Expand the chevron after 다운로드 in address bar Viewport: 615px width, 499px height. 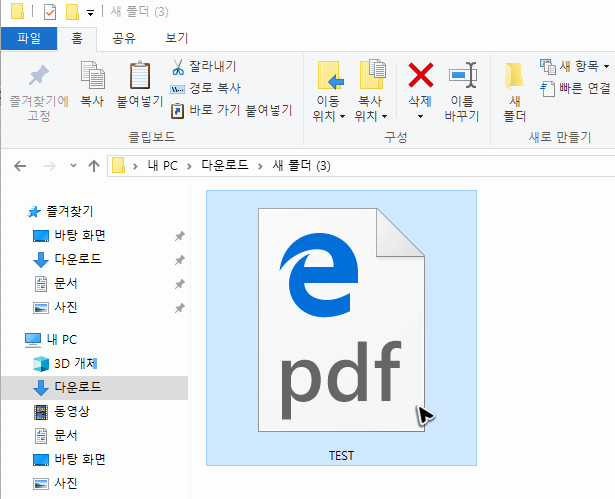[260, 167]
